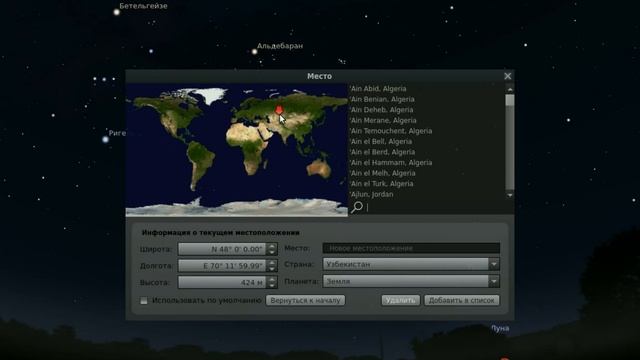Close the Место location dialog
Screen dimensions: 640x360
507,76
